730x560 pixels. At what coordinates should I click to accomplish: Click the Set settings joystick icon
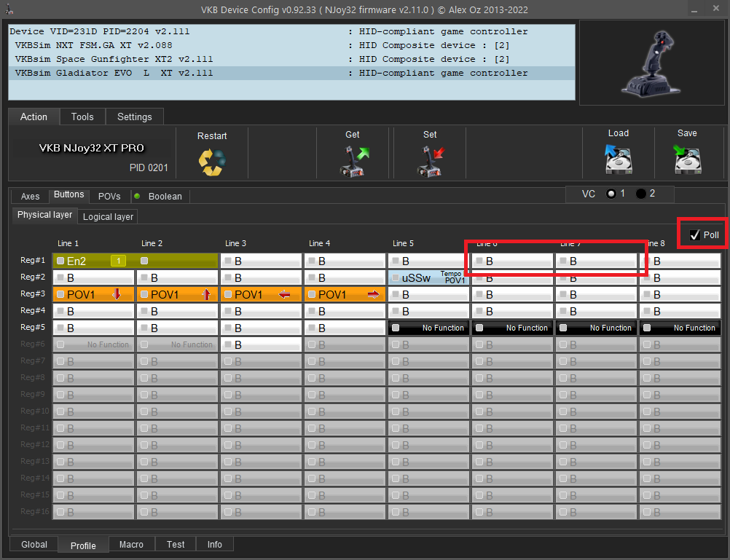coord(430,159)
